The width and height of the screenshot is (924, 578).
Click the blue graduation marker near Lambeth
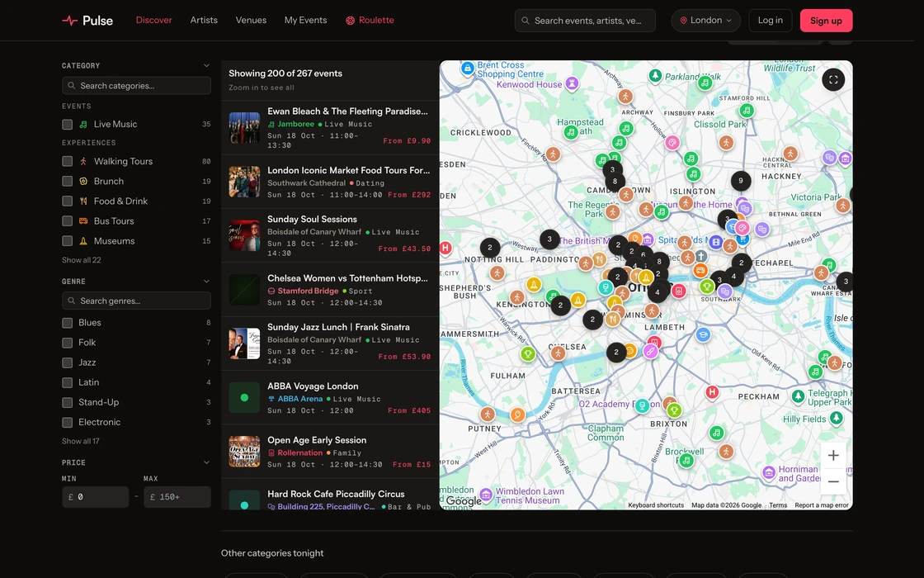702,335
